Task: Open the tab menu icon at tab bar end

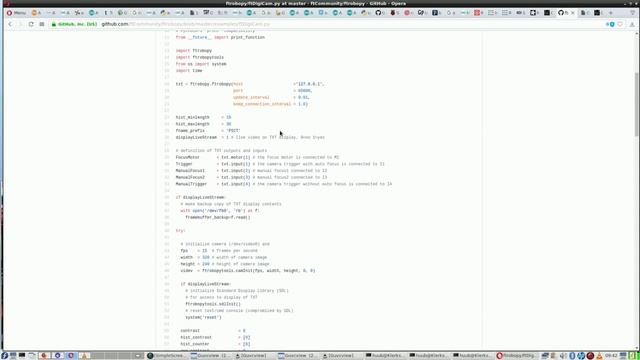Action: [x=633, y=13]
